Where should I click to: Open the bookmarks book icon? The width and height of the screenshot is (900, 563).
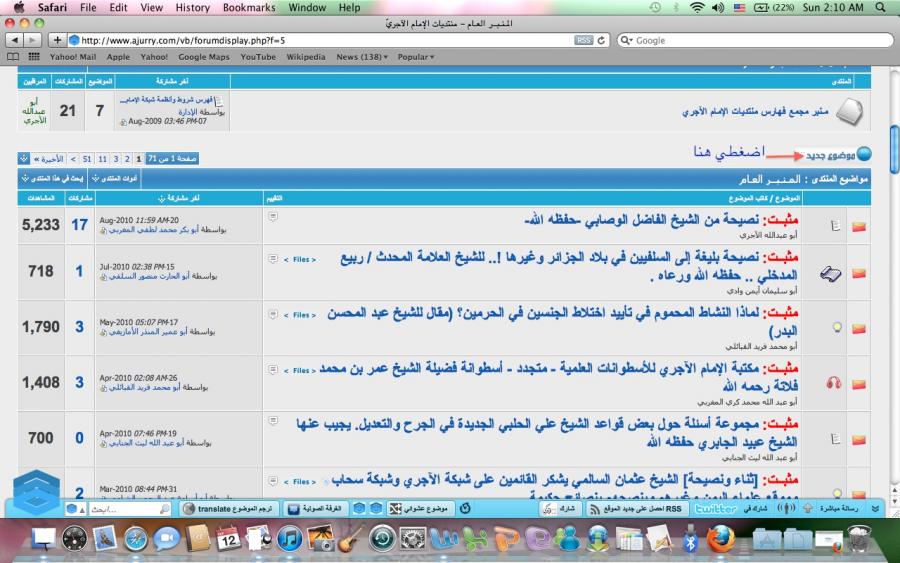coord(15,57)
